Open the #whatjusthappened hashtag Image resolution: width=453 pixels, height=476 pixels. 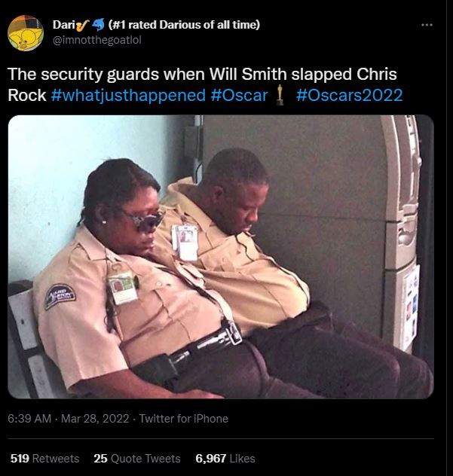coord(127,96)
